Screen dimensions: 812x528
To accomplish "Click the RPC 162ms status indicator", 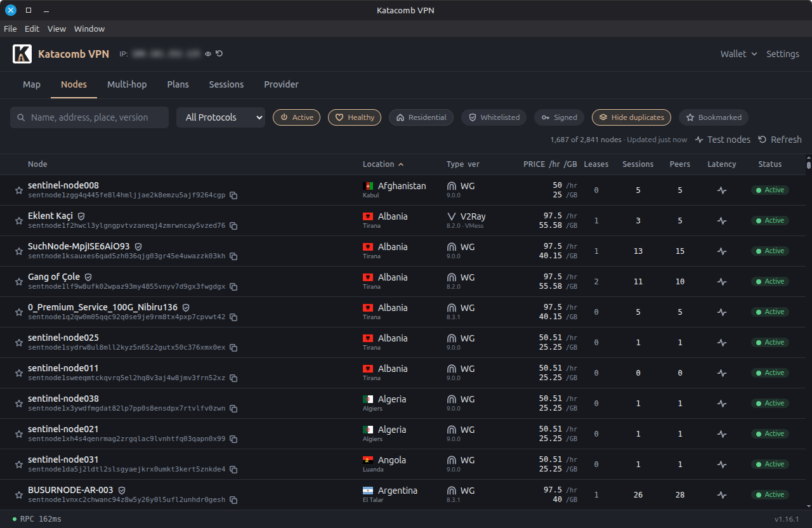I will click(37, 519).
